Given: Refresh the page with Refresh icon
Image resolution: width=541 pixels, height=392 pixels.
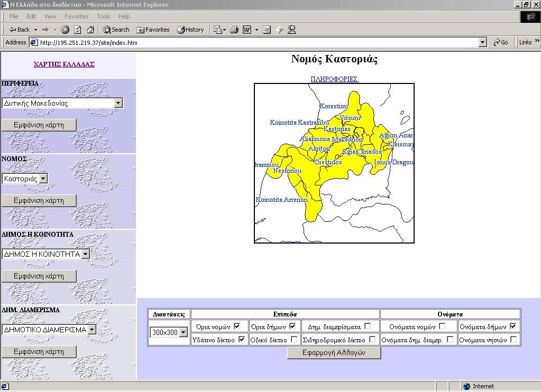Looking at the screenshot, I should (78, 30).
